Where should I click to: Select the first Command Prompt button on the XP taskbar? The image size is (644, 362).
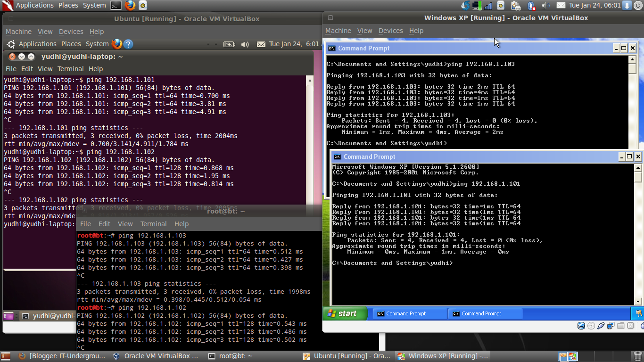click(410, 313)
